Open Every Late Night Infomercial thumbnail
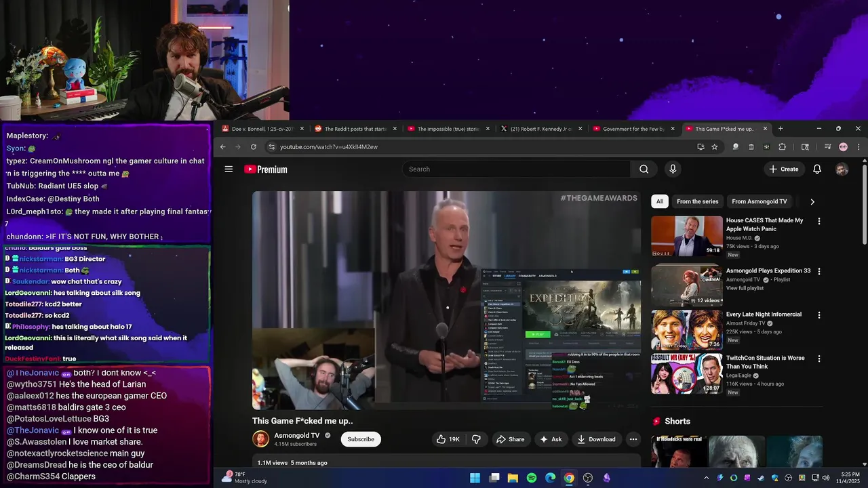The width and height of the screenshot is (868, 488). (687, 330)
